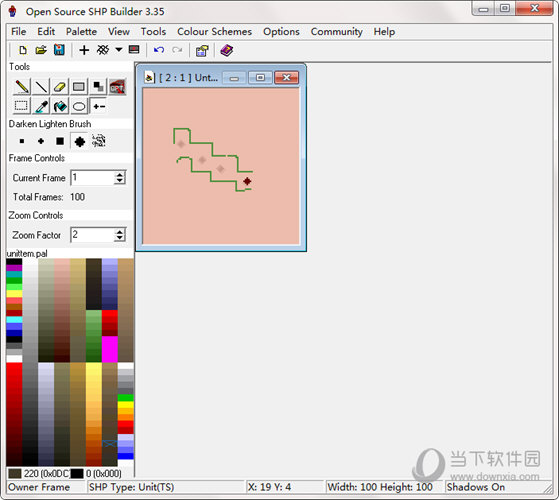The height and width of the screenshot is (500, 559).
Task: Open the grid type dropdown arrow
Action: coord(119,50)
